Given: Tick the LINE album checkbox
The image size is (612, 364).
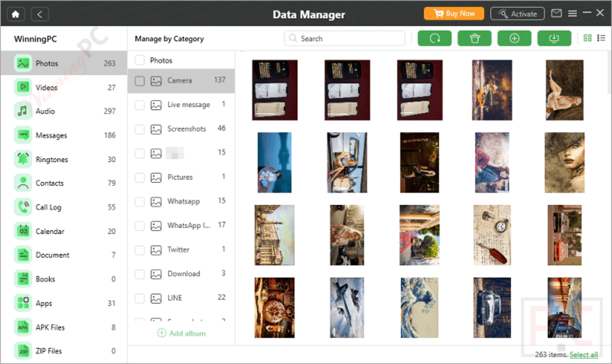Looking at the screenshot, I should (140, 298).
